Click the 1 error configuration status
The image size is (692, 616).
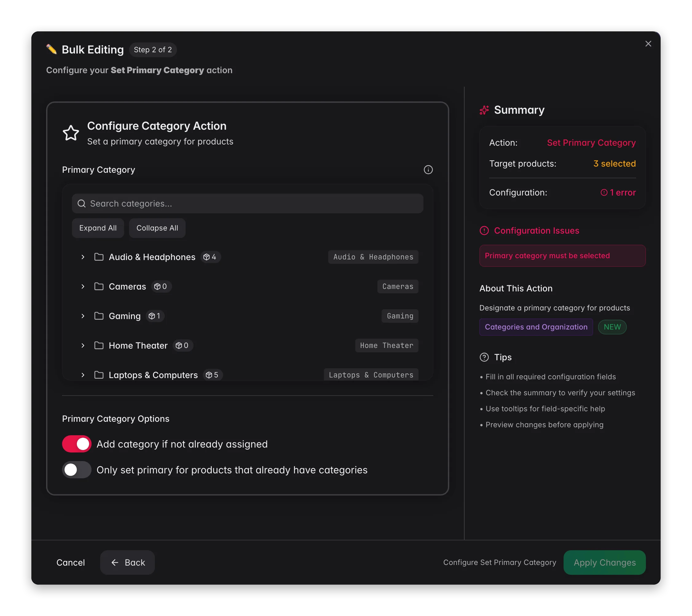(x=618, y=193)
